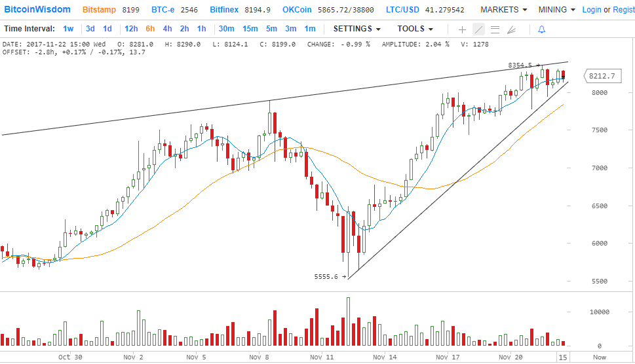The height and width of the screenshot is (364, 635).
Task: Select the horizontal lines drawing tool
Action: point(495,29)
